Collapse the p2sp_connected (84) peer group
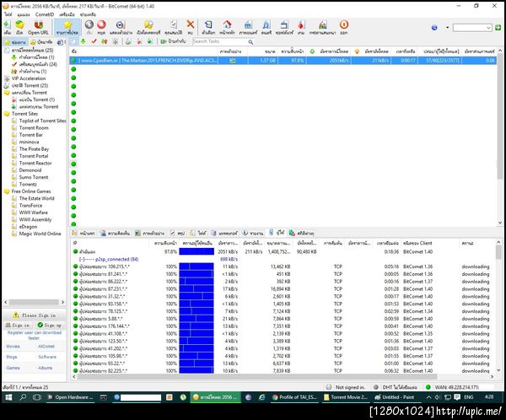This screenshot has width=506, height=420. tap(80, 259)
